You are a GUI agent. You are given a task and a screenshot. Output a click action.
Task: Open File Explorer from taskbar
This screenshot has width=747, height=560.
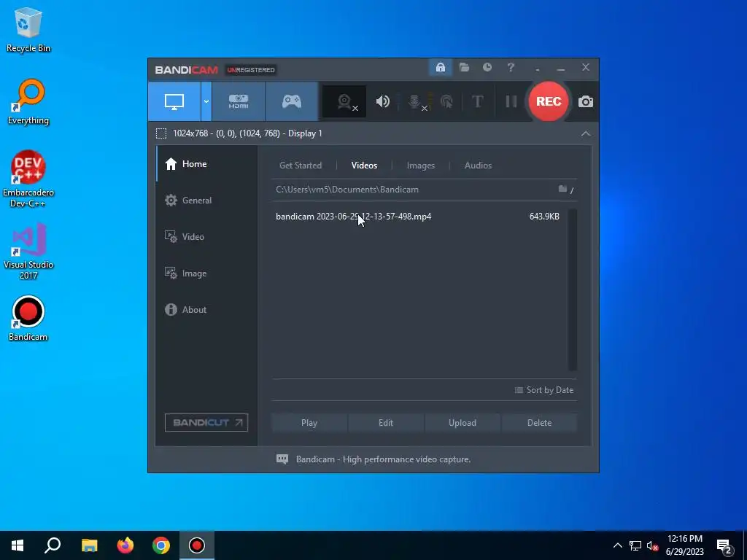(x=89, y=545)
